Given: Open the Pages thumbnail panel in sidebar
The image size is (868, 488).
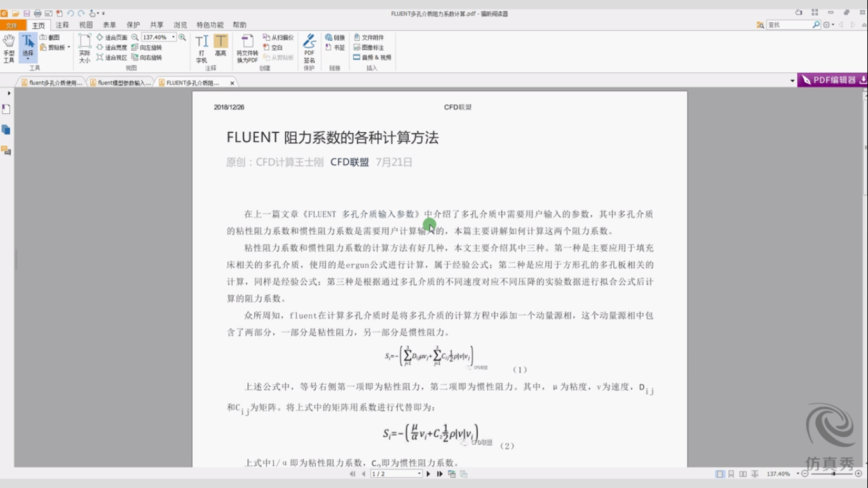Looking at the screenshot, I should click(6, 130).
